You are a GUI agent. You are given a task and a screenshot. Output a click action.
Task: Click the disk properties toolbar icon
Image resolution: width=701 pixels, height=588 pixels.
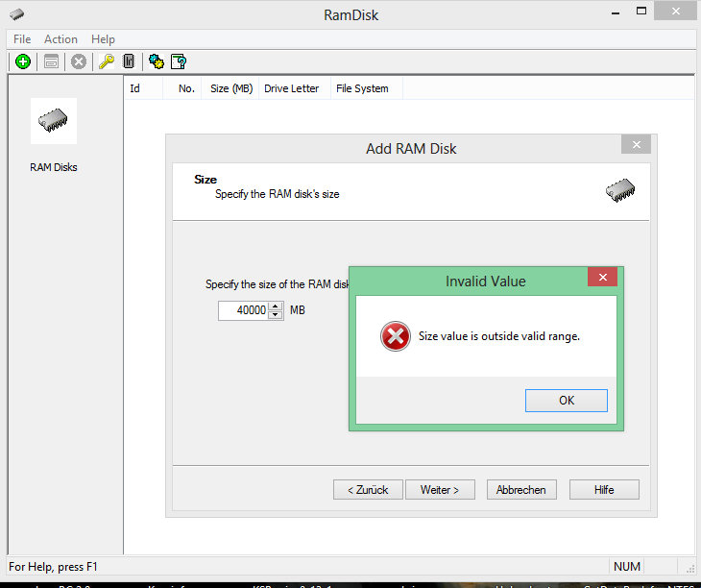click(x=51, y=61)
